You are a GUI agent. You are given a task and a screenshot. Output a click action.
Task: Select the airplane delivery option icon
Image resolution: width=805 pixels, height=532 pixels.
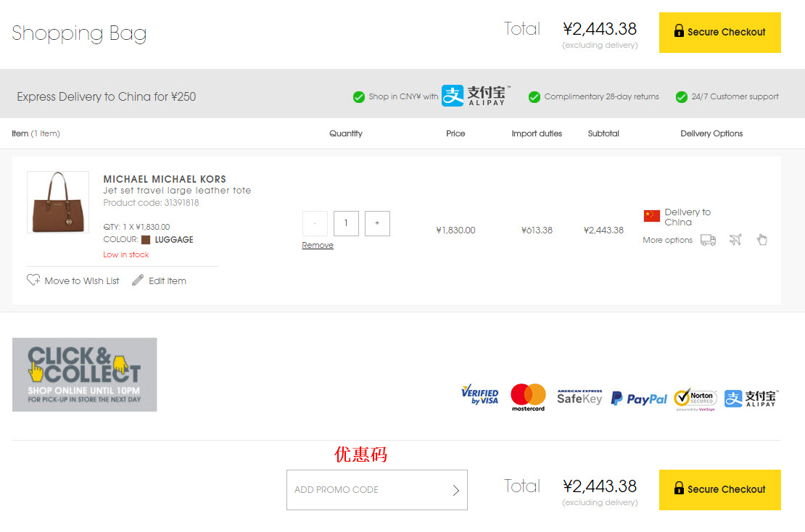pyautogui.click(x=735, y=240)
